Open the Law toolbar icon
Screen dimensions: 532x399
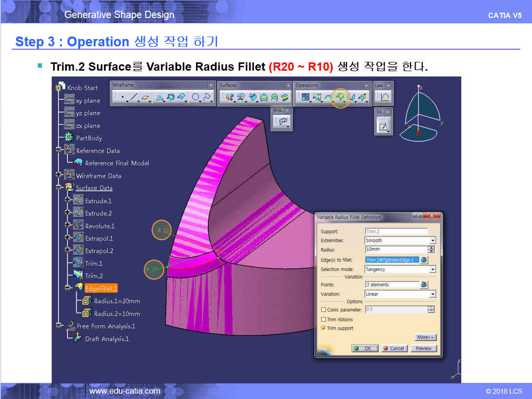[385, 97]
